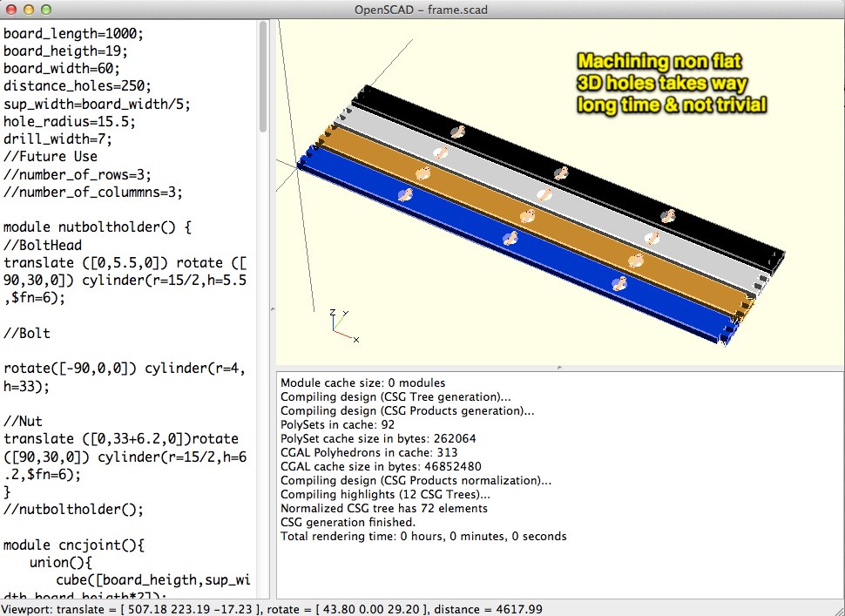Click the green zoom window button

point(46,10)
